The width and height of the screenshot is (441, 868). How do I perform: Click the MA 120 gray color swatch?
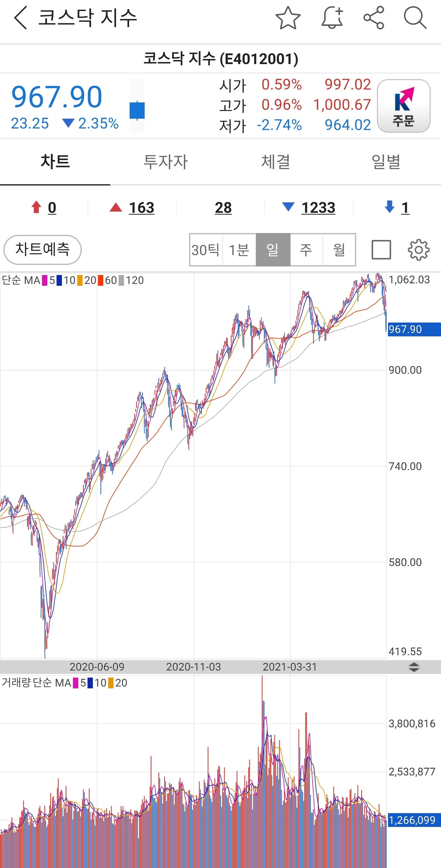click(x=121, y=280)
